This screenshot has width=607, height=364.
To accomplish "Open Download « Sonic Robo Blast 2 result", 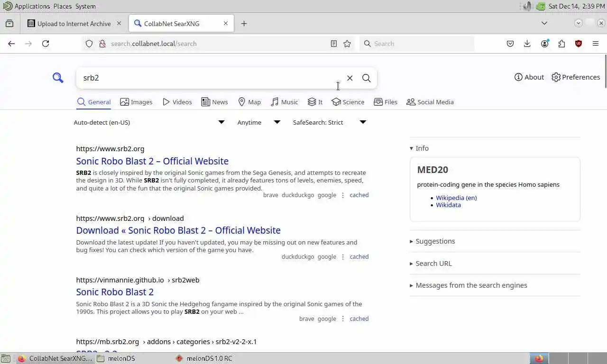I will [178, 230].
